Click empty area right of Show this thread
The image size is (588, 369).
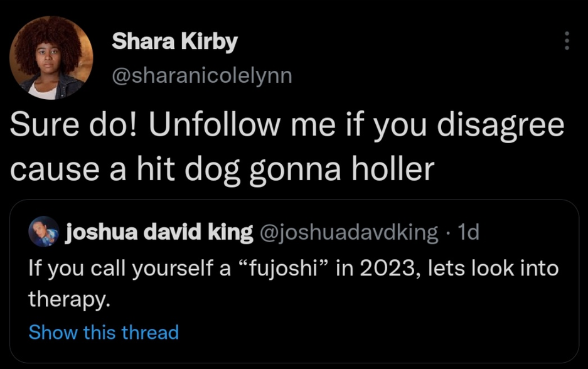[377, 332]
